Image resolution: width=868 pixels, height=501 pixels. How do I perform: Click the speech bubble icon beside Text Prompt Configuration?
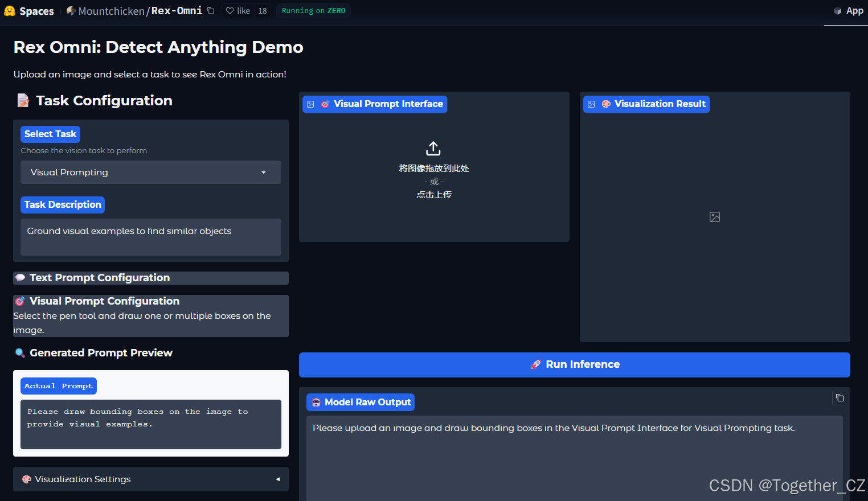20,278
